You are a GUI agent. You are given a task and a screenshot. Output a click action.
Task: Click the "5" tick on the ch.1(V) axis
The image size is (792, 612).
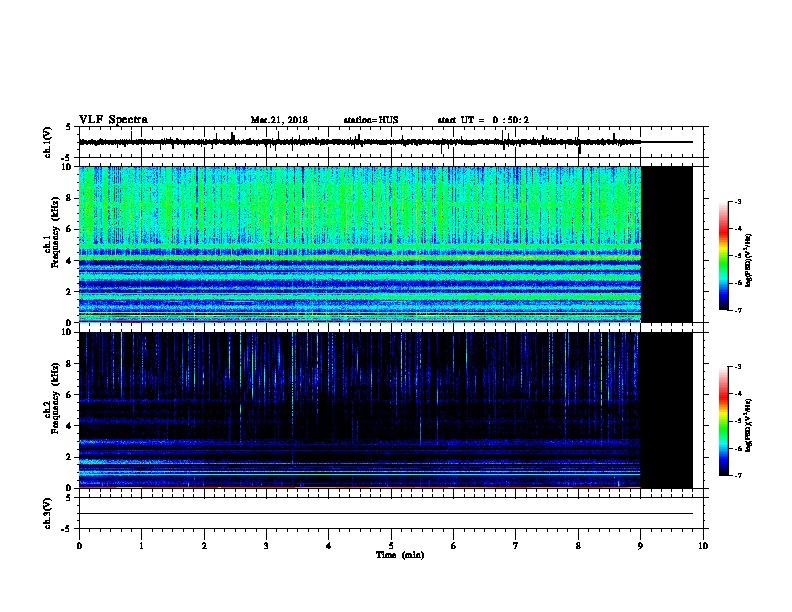68,127
